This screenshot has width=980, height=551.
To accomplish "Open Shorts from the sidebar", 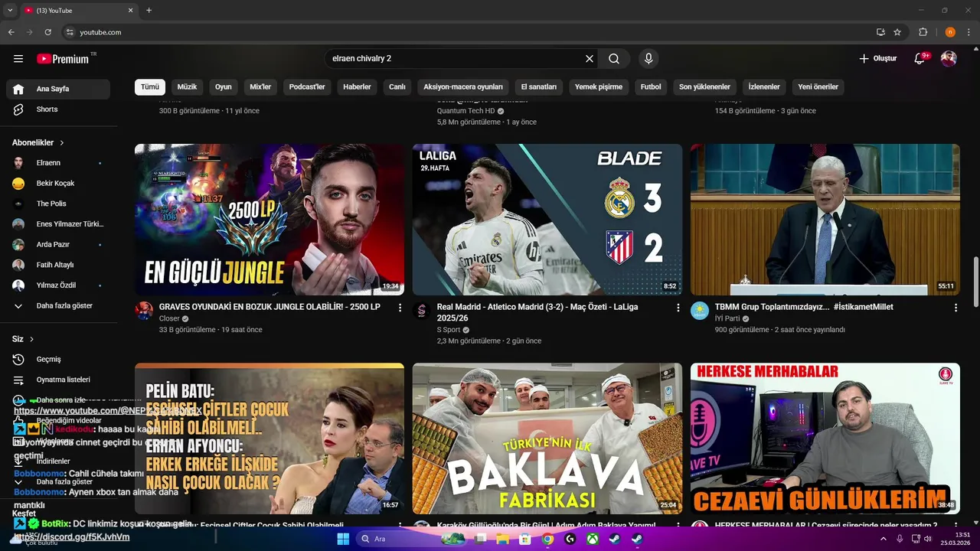I will tap(58, 109).
